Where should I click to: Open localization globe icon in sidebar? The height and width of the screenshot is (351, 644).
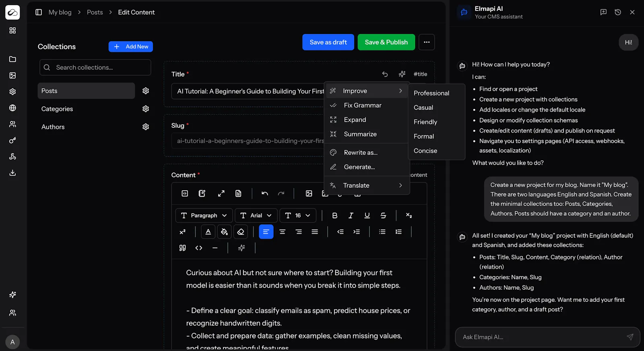click(x=12, y=108)
